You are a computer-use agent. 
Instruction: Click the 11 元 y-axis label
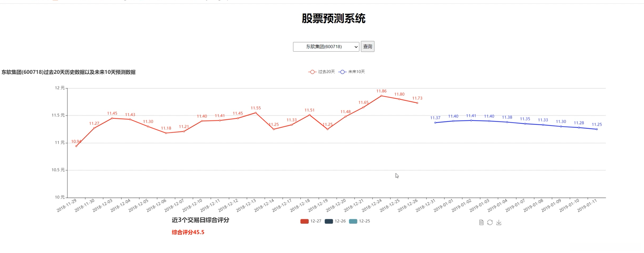tap(60, 143)
